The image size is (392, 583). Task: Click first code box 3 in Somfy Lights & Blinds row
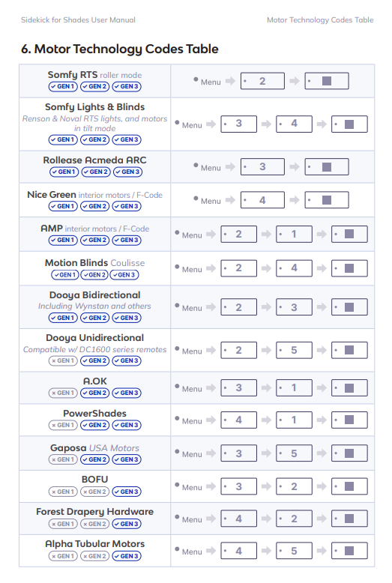click(x=239, y=124)
